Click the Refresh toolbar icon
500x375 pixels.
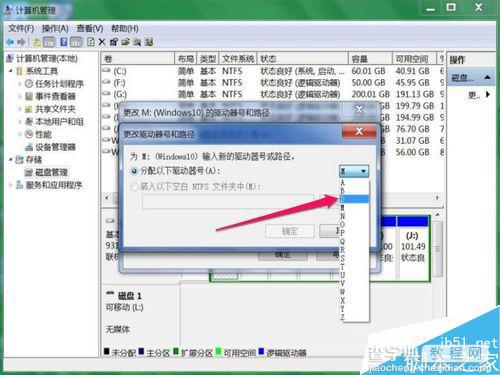(x=91, y=42)
